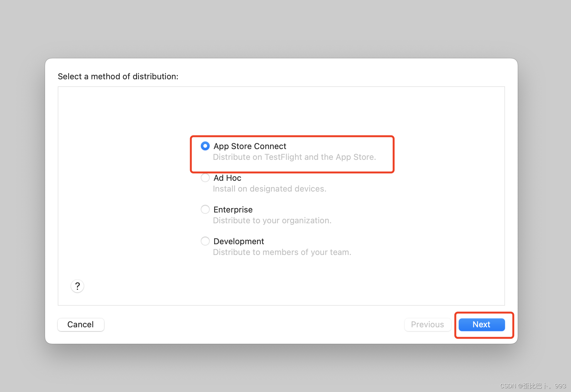571x392 pixels.
Task: Pick the Development distribution method
Action: click(x=205, y=241)
